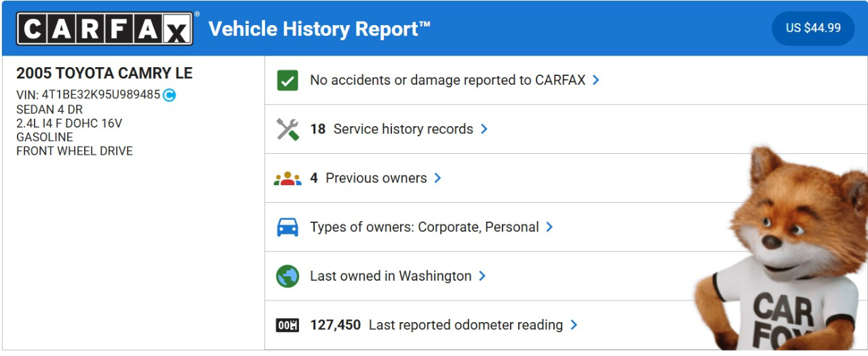Expand the no accidents reported chevron
Viewport: 868px width, 356px height.
[x=596, y=80]
